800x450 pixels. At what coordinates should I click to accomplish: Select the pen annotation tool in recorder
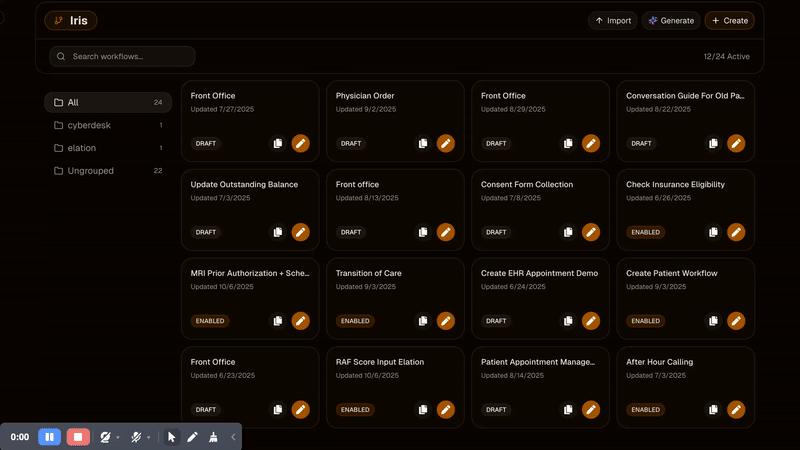[x=192, y=437]
